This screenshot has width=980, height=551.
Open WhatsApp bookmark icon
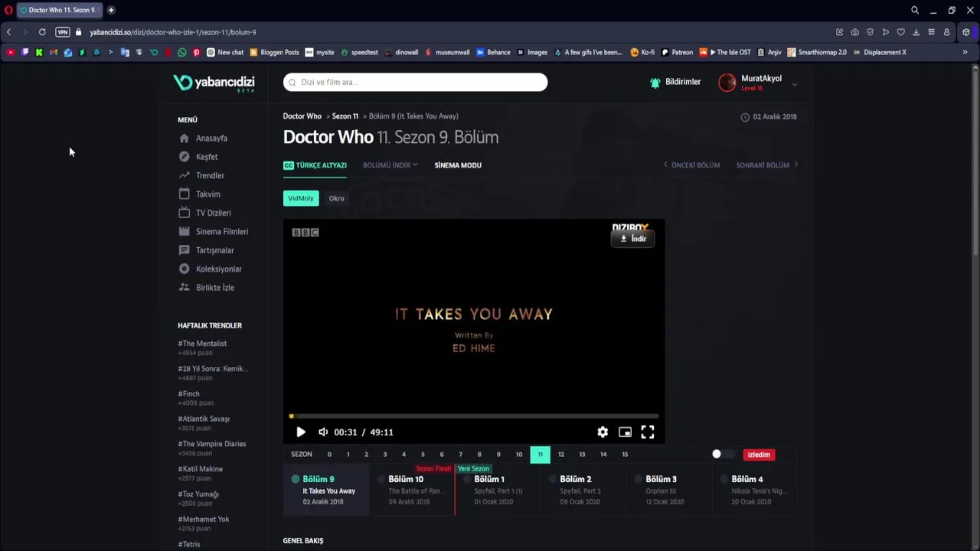(181, 52)
